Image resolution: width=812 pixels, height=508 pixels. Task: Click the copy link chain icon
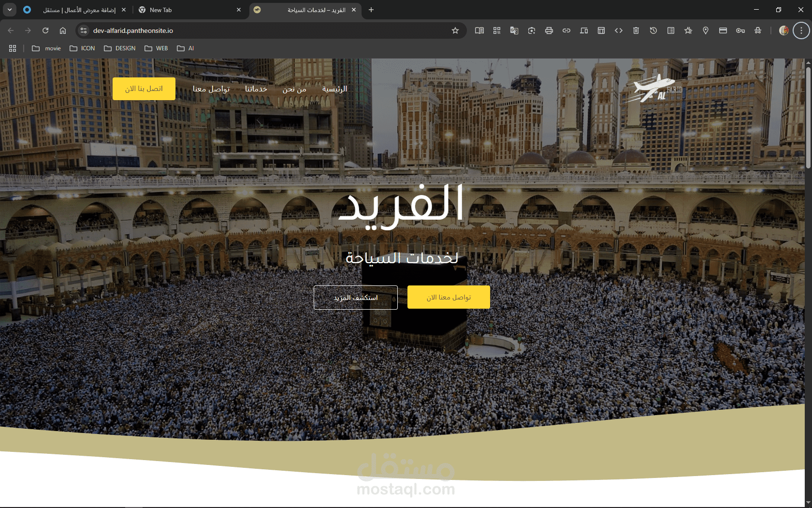(x=566, y=30)
